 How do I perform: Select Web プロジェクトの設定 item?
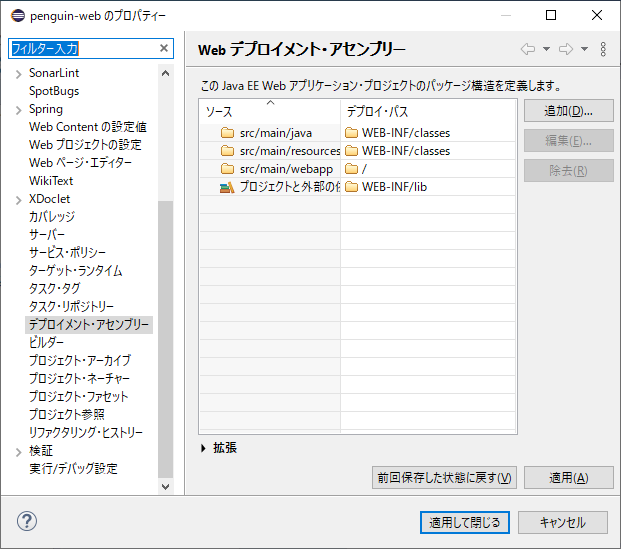click(x=85, y=145)
